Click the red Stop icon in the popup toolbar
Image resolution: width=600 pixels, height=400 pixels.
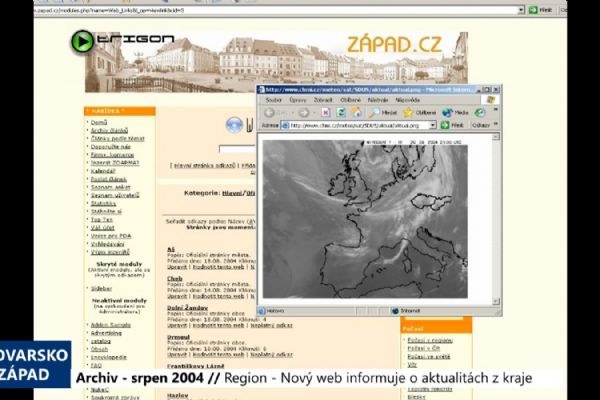[325, 113]
